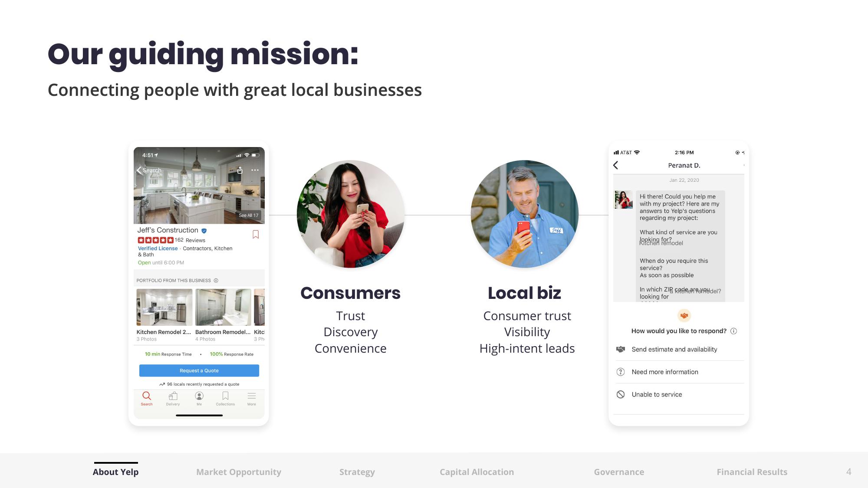Select the About Yelp tab at bottom
This screenshot has width=868, height=488.
(x=115, y=472)
